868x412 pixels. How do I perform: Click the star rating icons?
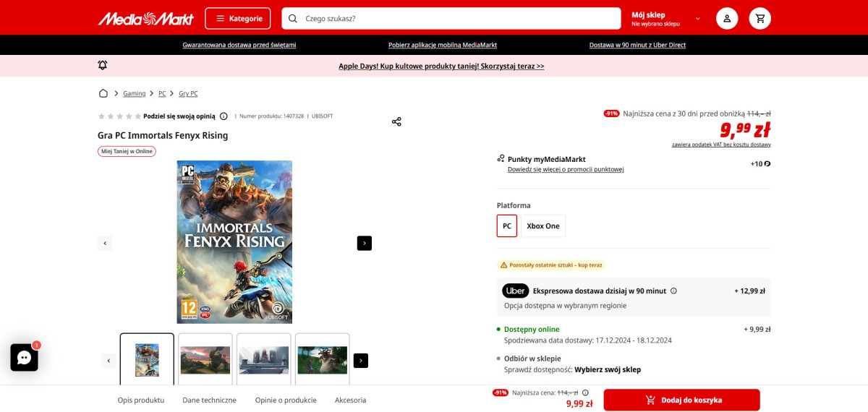119,116
